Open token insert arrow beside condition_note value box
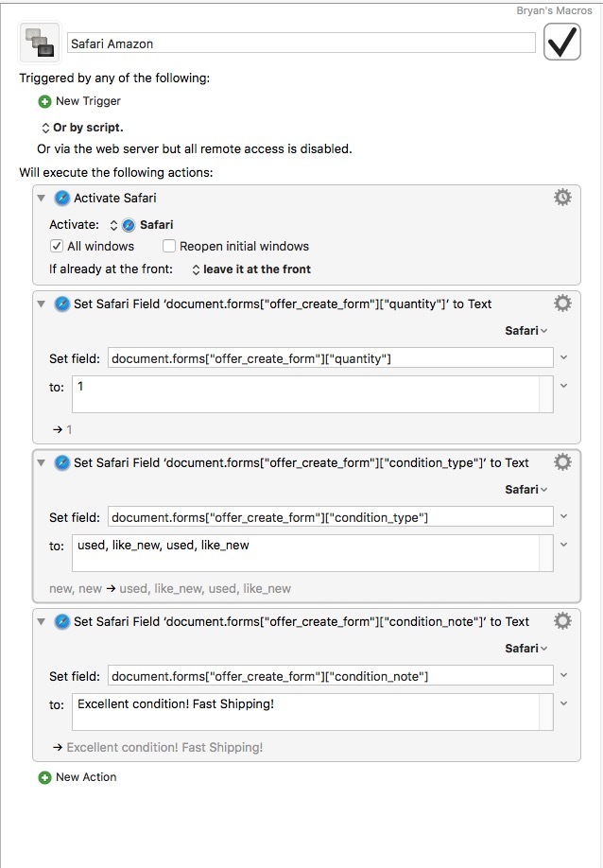603x868 pixels. (x=563, y=703)
